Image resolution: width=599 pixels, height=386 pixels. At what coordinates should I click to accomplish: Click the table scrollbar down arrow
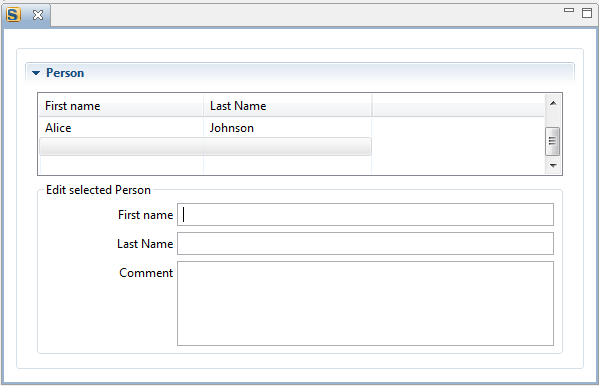click(553, 166)
